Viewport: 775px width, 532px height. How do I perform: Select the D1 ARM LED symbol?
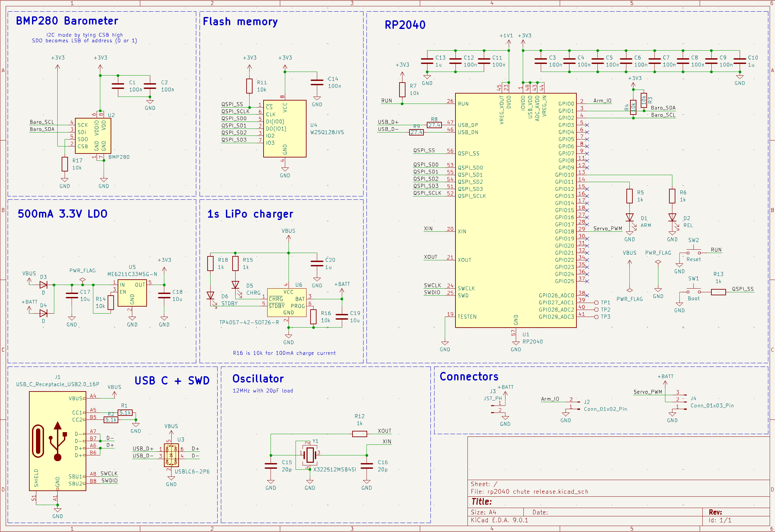pyautogui.click(x=629, y=218)
